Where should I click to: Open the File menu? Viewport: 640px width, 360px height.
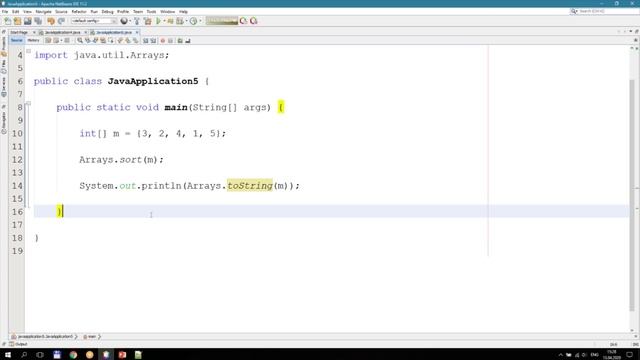pos(4,11)
